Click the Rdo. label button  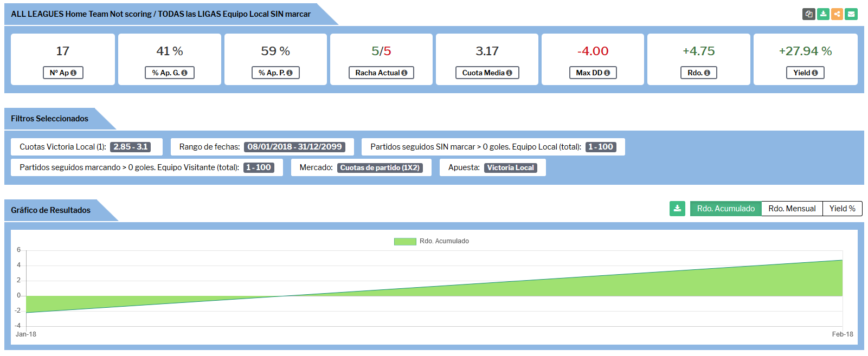click(698, 73)
